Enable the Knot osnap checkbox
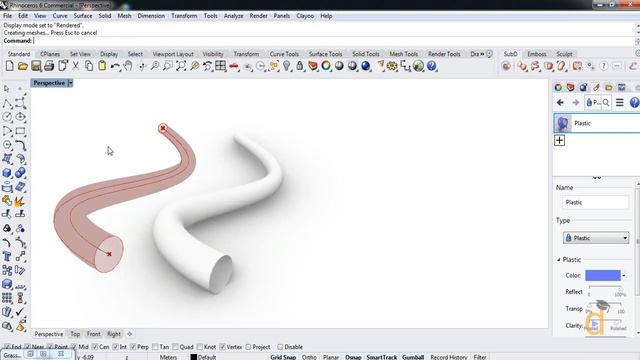The image size is (640, 360). (x=200, y=347)
